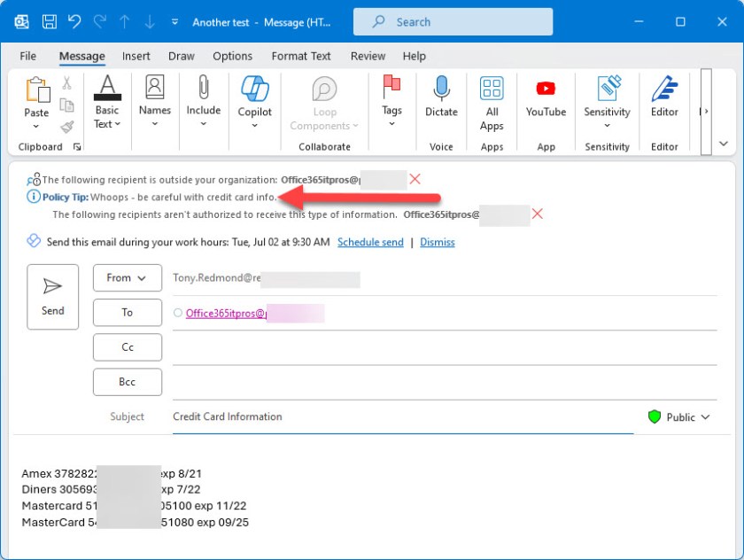
Task: Click the Diners line in message body
Action: (111, 489)
